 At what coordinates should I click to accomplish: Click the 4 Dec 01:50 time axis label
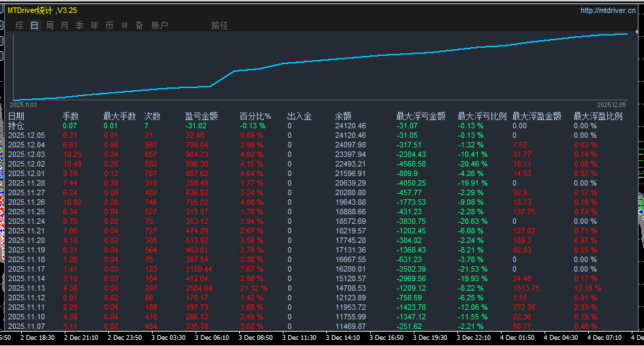point(517,337)
